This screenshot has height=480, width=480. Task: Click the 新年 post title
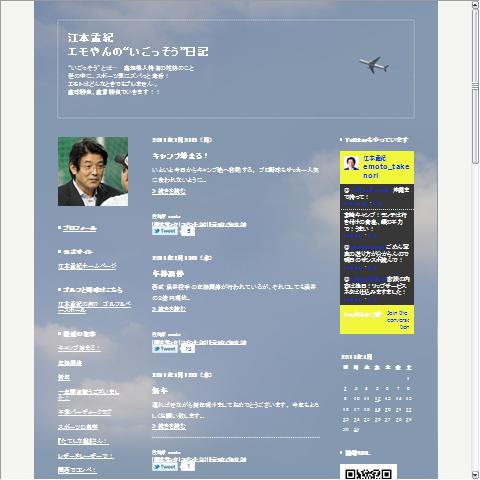tap(160, 390)
